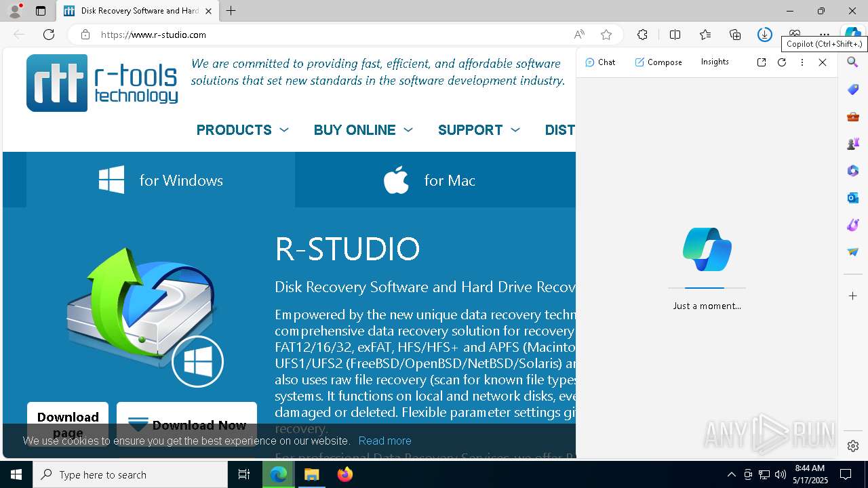The width and height of the screenshot is (868, 488).
Task: Switch to the Insights tab
Action: pyautogui.click(x=715, y=62)
